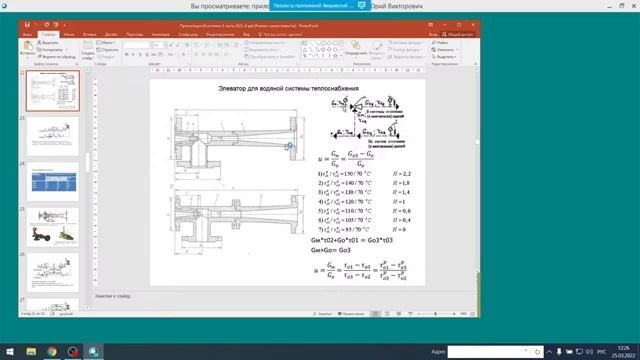Click the blue screen-sharing options bar at top

(x=320, y=5)
